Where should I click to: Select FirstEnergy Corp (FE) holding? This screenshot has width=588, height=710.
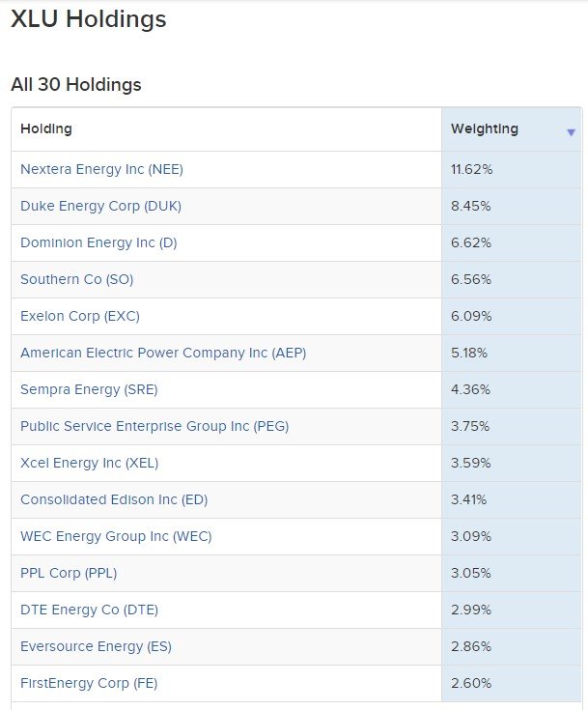click(89, 683)
